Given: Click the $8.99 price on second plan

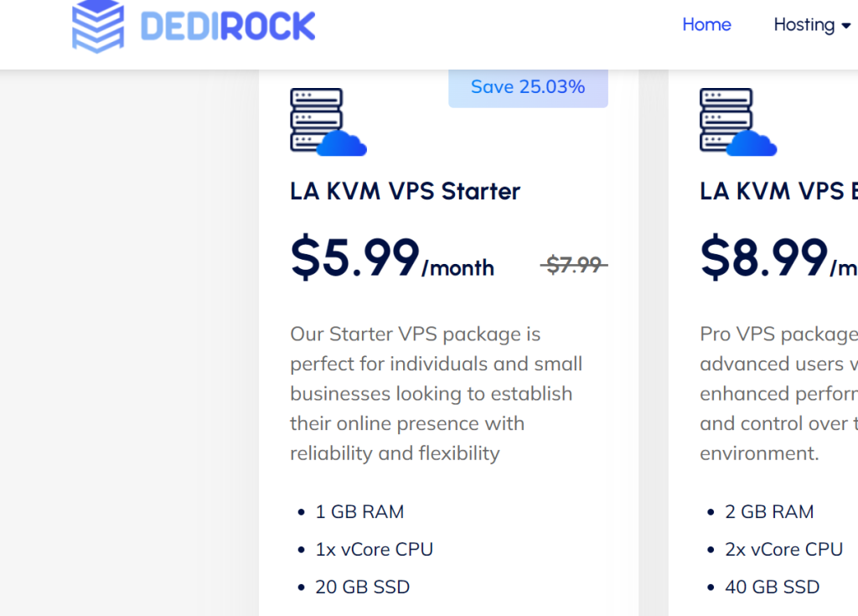Looking at the screenshot, I should click(x=778, y=256).
